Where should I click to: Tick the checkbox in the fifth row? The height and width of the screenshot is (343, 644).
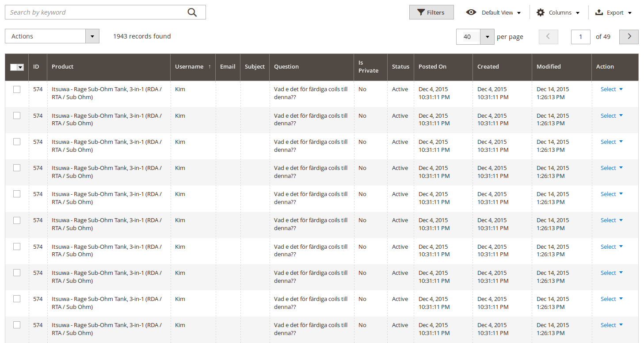click(x=17, y=194)
